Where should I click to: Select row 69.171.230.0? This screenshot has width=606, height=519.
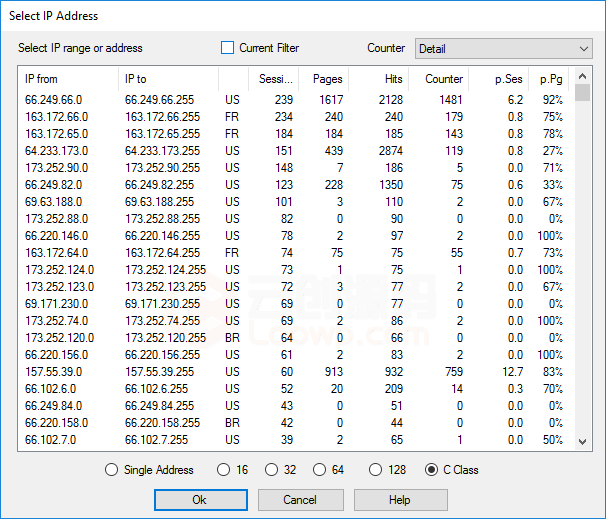(294, 304)
